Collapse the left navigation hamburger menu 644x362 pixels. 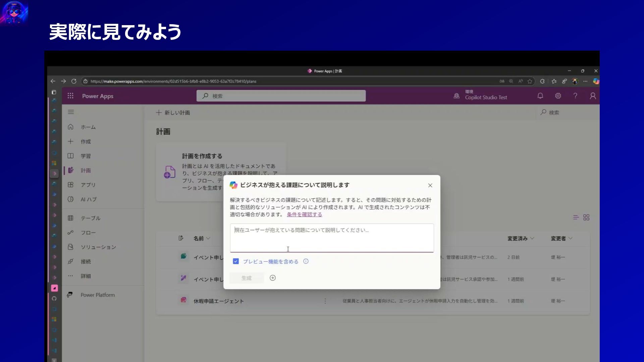[71, 112]
